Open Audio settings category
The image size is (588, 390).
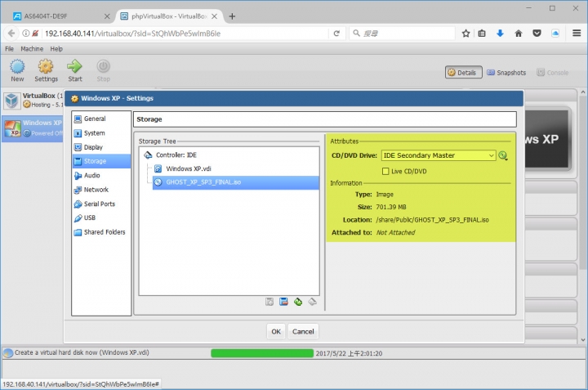[x=101, y=175]
